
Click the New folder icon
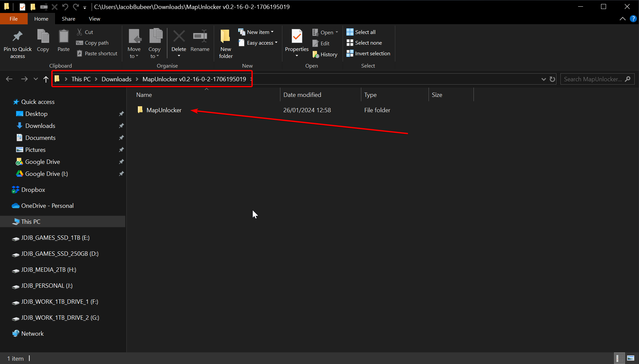225,37
